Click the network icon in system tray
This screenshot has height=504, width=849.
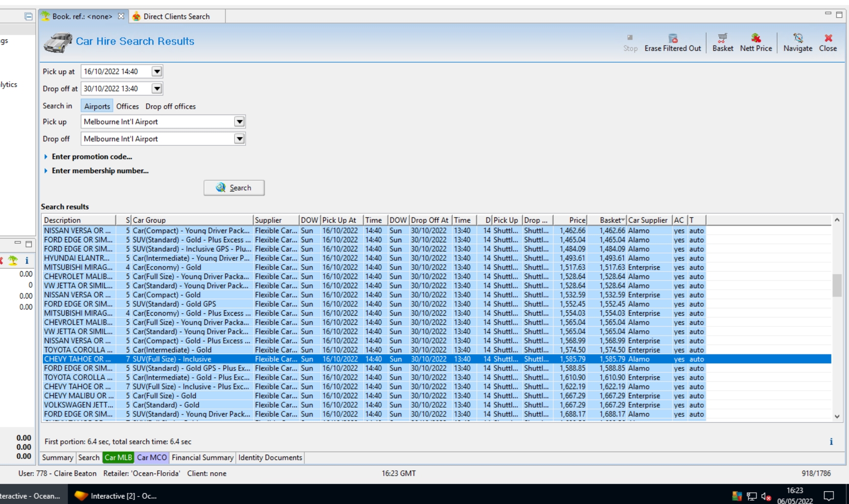click(x=752, y=497)
